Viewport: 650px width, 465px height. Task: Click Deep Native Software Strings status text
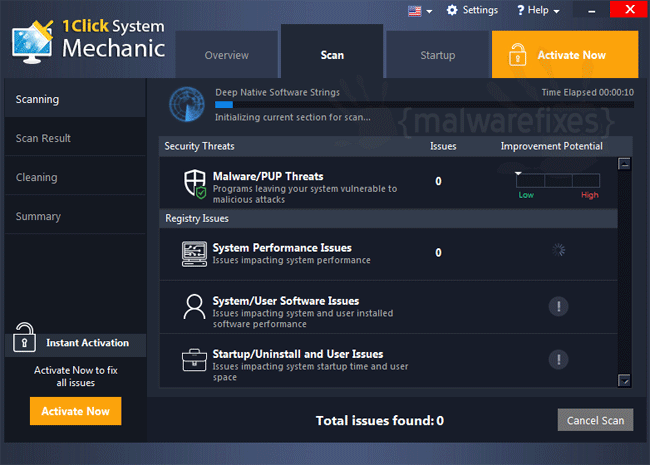(x=277, y=92)
